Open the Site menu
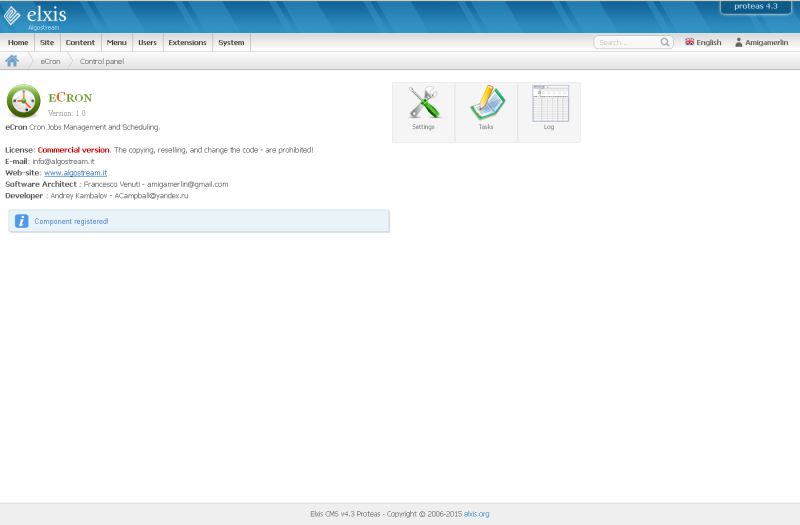Viewport: 800px width, 525px height. coord(47,42)
